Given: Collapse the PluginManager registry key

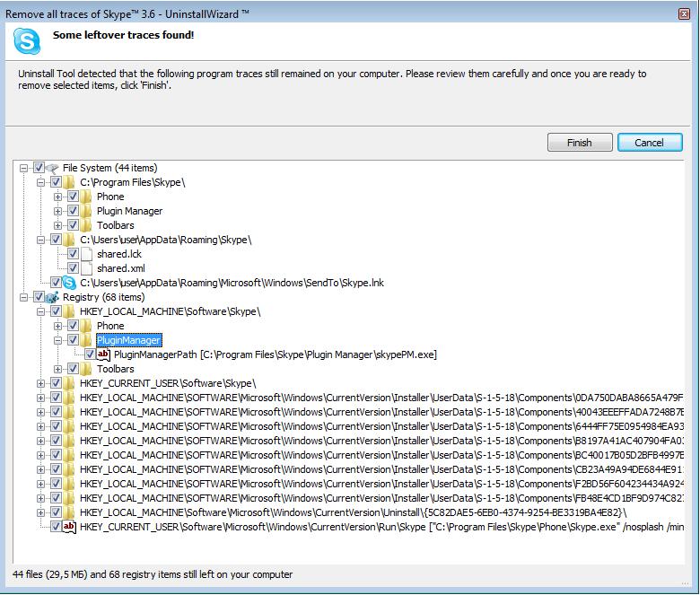Looking at the screenshot, I should [57, 340].
